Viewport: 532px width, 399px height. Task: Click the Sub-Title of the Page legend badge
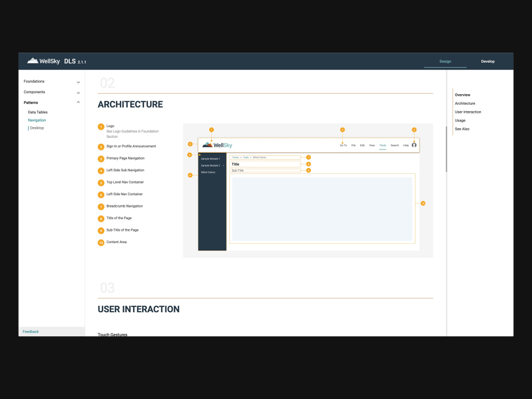[101, 231]
